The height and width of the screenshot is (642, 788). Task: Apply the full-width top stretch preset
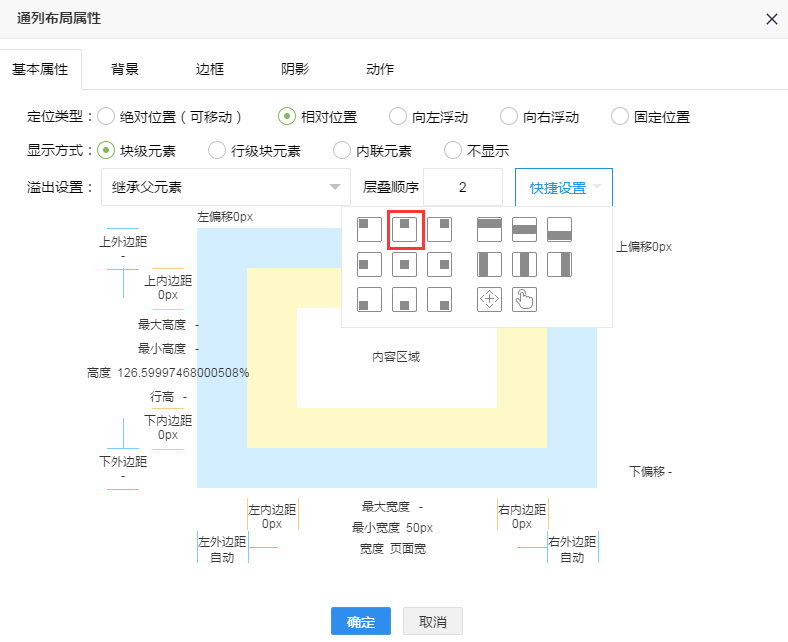(490, 229)
